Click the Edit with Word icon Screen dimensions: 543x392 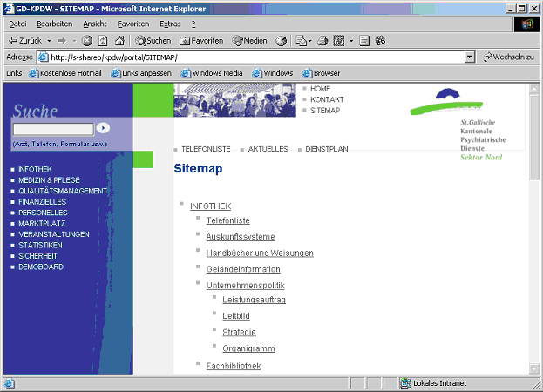coord(339,41)
